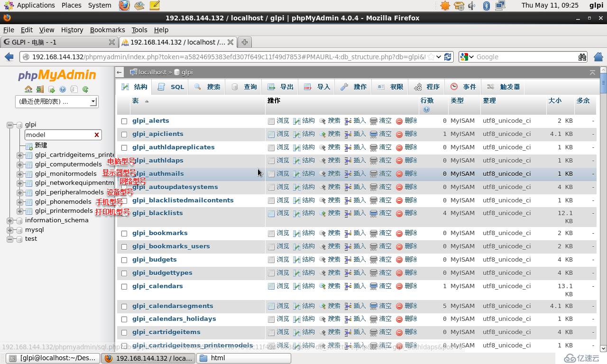The height and width of the screenshot is (364, 607).
Task: Click the browse icon for glpi_bookmarks row
Action: (x=271, y=234)
